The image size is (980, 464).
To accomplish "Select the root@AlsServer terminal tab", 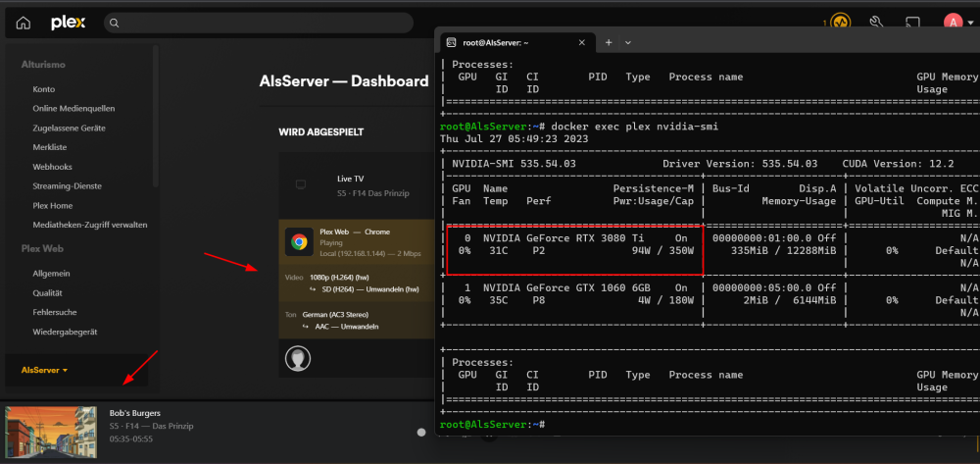I will click(x=517, y=42).
